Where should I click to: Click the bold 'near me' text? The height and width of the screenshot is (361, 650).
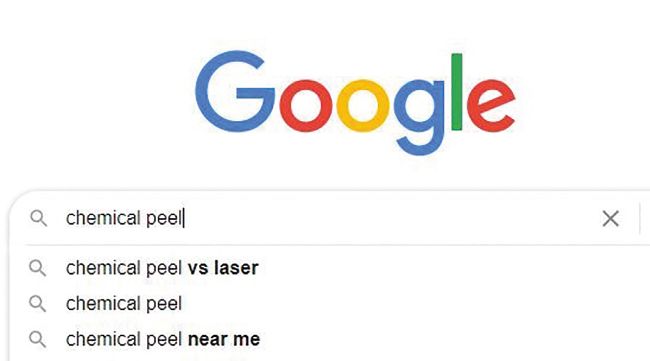coord(224,339)
